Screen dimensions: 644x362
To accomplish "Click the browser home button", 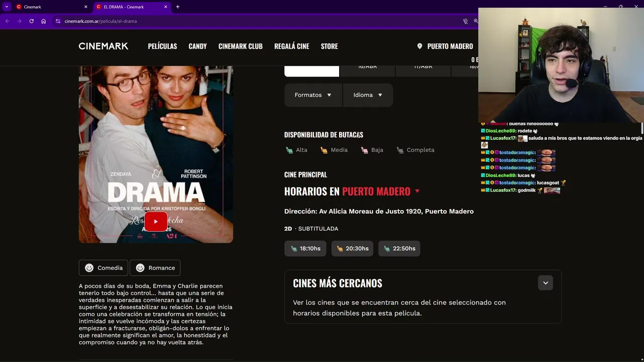I will 43,21.
